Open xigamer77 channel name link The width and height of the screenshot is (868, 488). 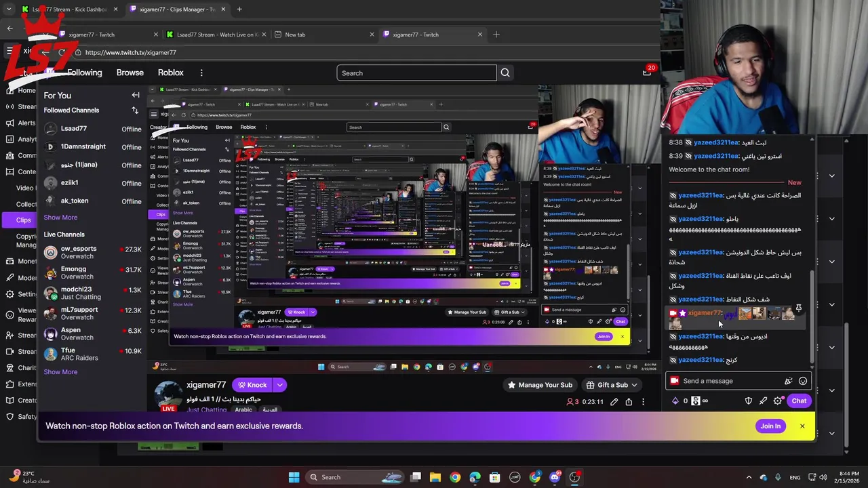tap(206, 385)
